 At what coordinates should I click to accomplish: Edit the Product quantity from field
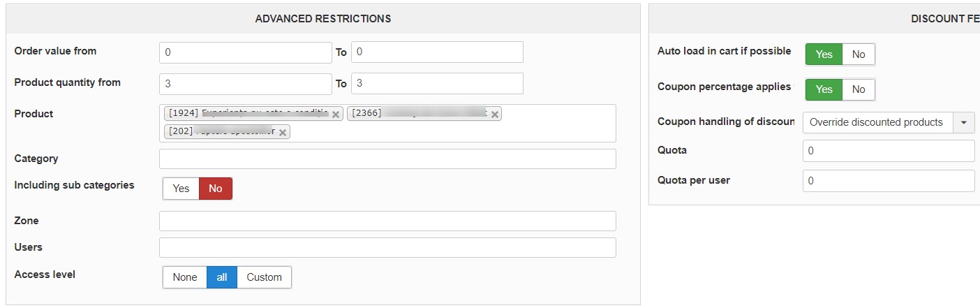(x=245, y=84)
